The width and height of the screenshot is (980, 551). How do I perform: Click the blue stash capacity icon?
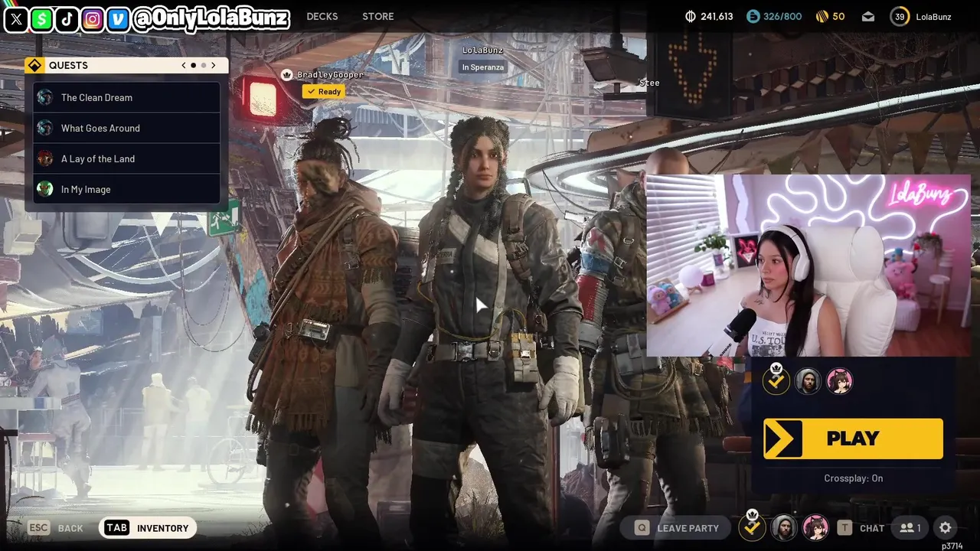753,16
